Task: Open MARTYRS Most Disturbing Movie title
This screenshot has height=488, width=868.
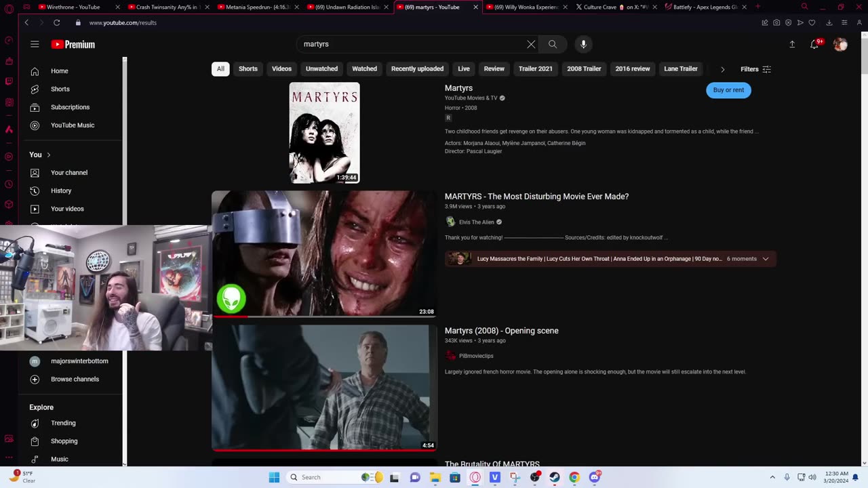Action: pos(536,197)
